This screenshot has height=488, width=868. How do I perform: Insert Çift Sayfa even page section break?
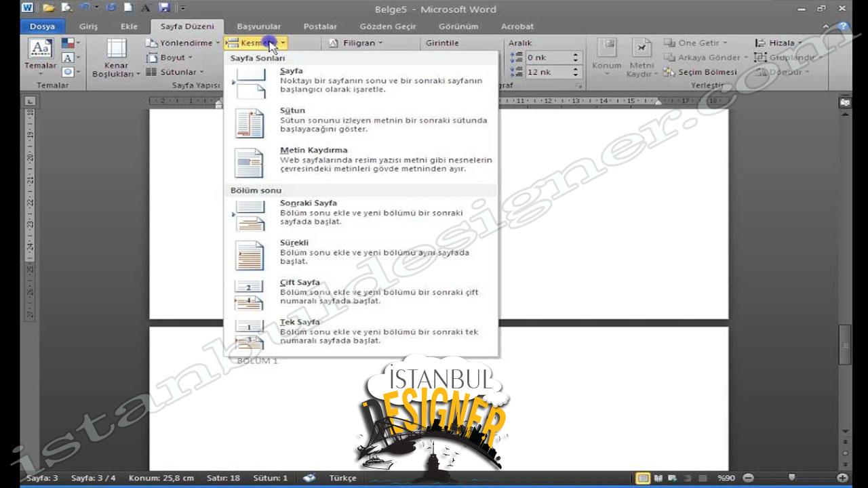361,294
